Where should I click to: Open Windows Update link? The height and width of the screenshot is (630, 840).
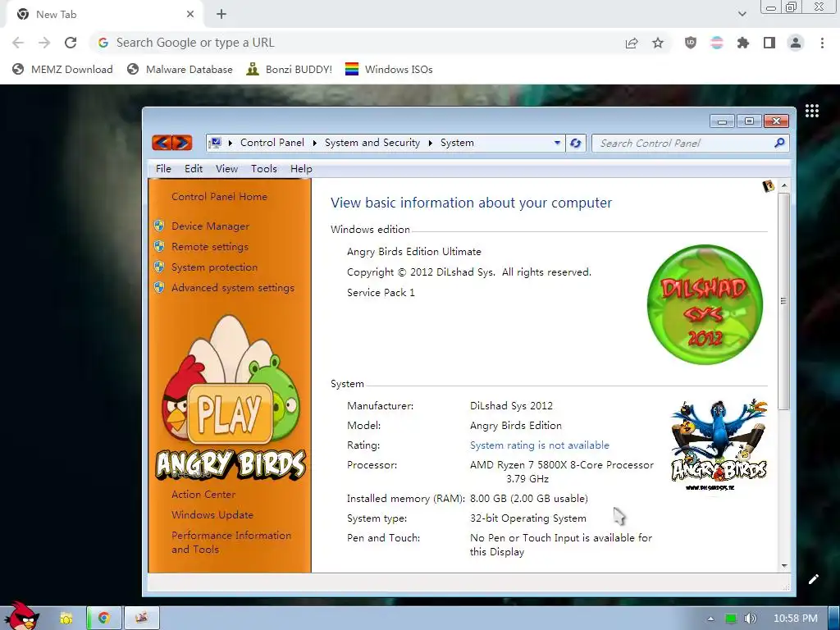(212, 515)
